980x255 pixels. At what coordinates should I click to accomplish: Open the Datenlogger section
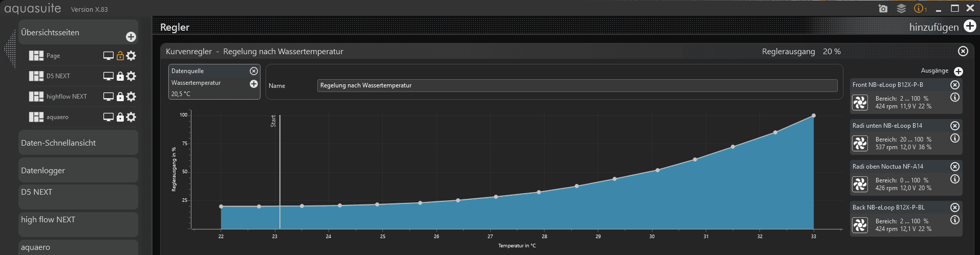pos(78,170)
